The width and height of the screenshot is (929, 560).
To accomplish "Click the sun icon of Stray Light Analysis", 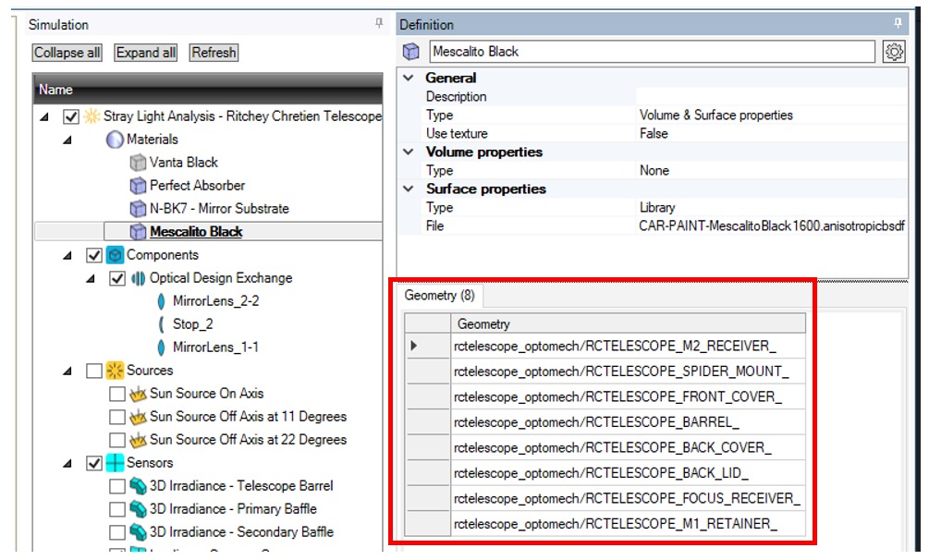I will [x=92, y=116].
